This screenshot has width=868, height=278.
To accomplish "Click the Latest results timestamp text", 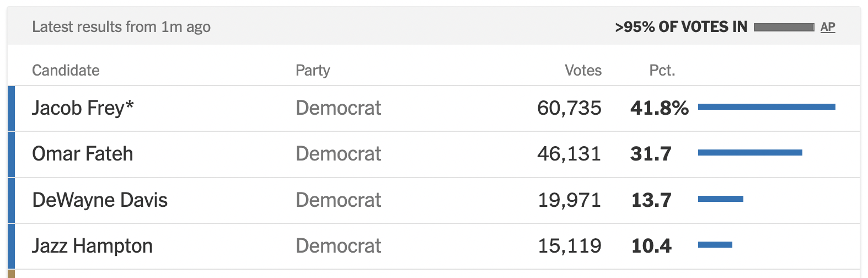I will click(121, 27).
